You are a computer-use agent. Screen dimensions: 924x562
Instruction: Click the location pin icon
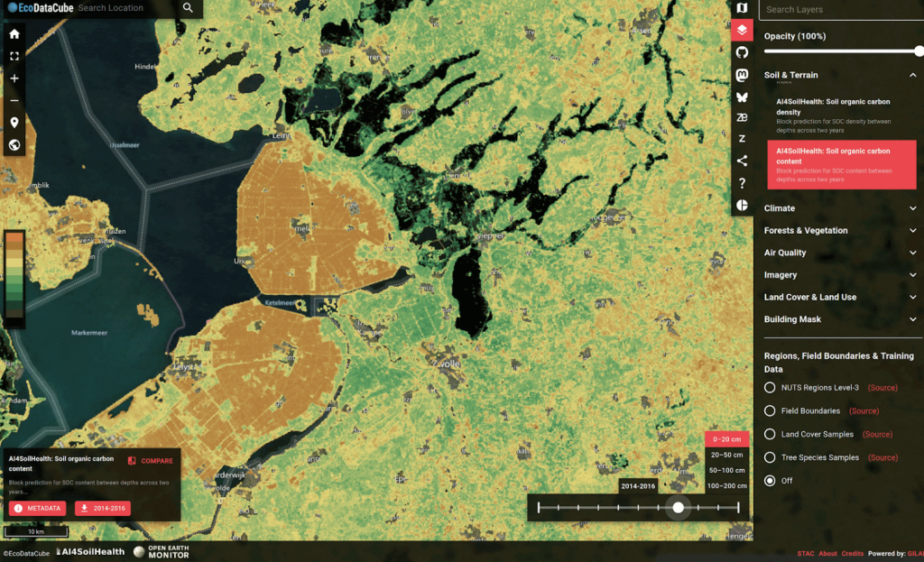pyautogui.click(x=14, y=123)
